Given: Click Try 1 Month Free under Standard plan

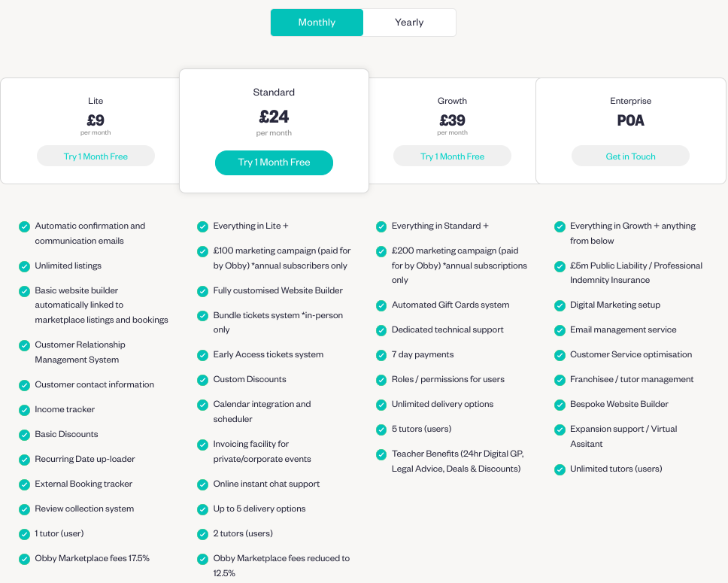Looking at the screenshot, I should pyautogui.click(x=274, y=162).
